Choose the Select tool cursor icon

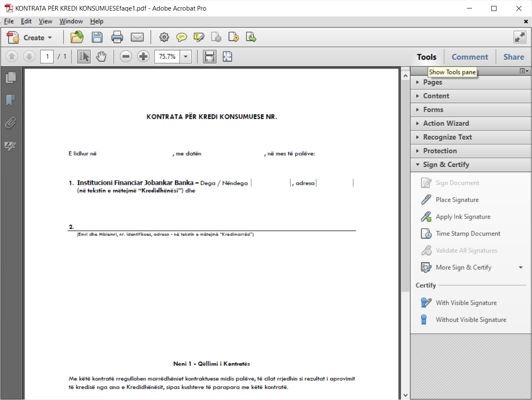point(84,57)
